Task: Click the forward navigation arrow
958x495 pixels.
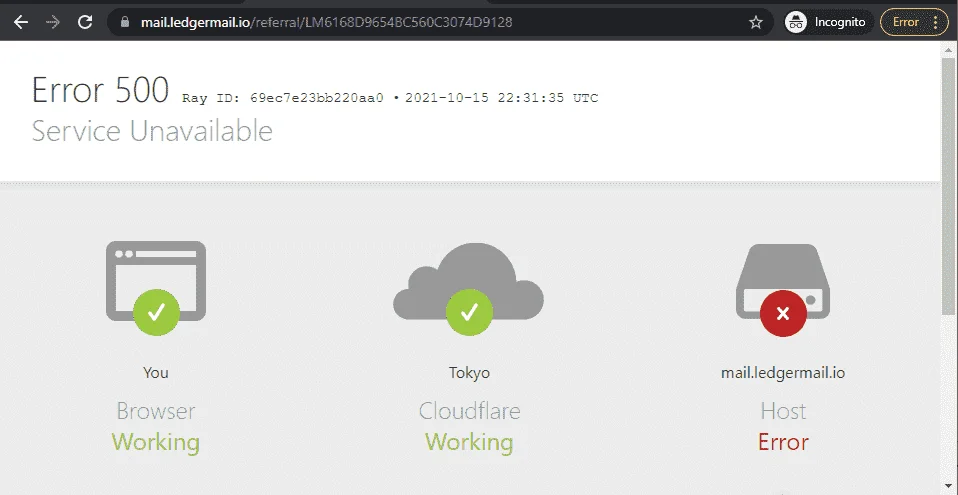Action: [x=53, y=23]
